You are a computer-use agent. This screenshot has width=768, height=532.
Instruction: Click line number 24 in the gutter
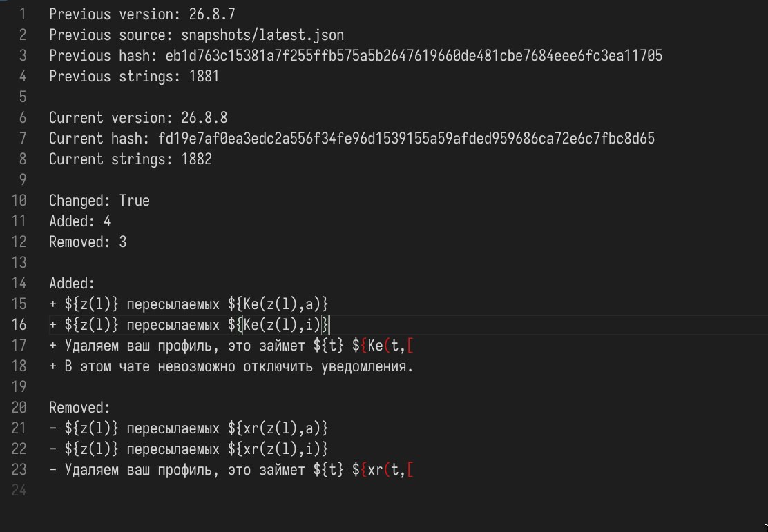[19, 491]
